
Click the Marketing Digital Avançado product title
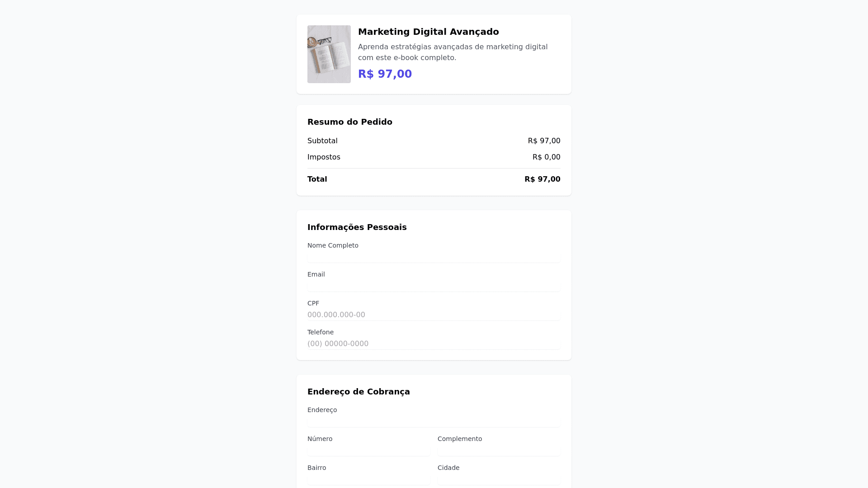pyautogui.click(x=428, y=32)
